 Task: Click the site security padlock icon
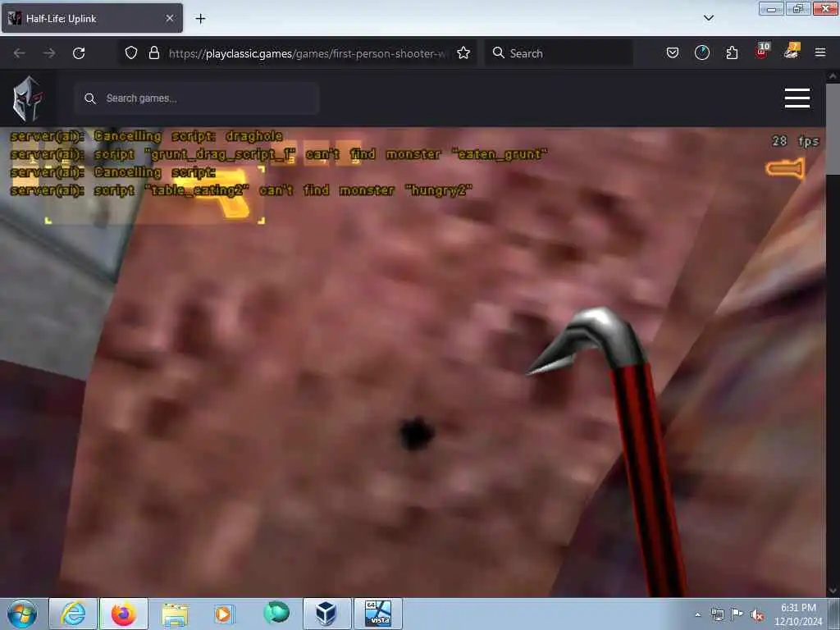tap(154, 52)
